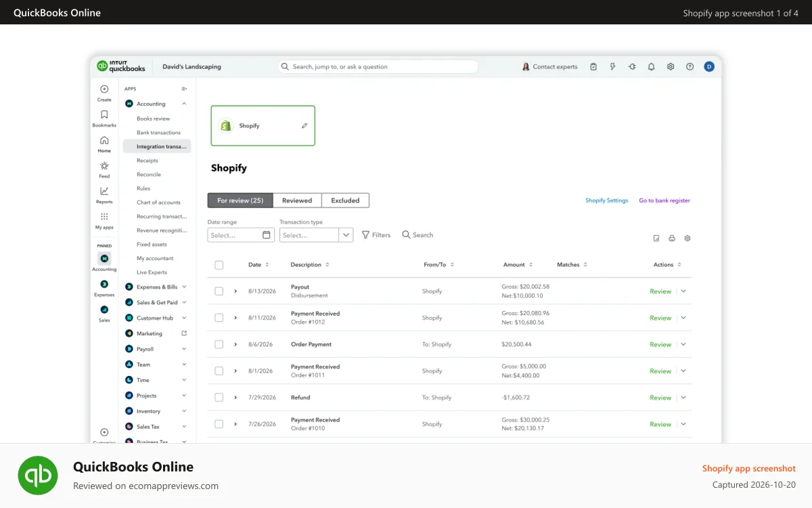Select pinned Expenses app icon
The width and height of the screenshot is (812, 508).
coord(104,284)
